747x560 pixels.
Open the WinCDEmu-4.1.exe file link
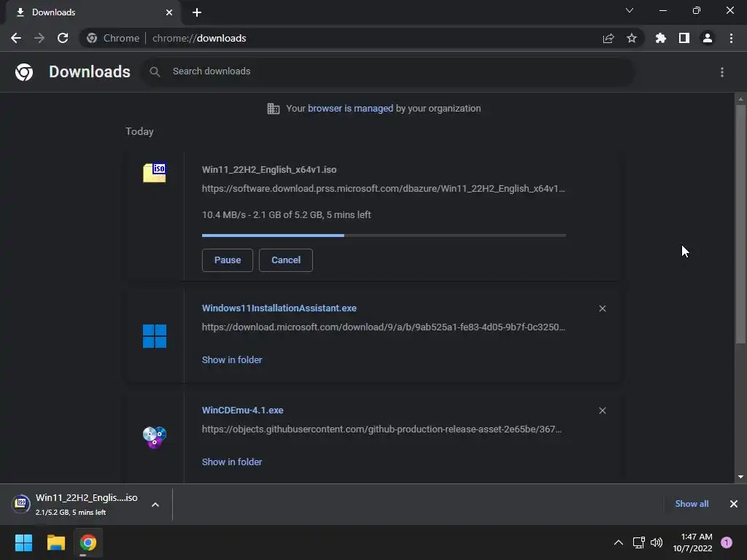click(242, 410)
